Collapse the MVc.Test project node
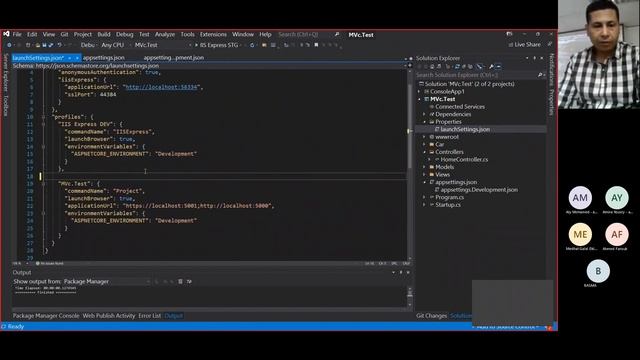The image size is (640, 360). (x=419, y=99)
